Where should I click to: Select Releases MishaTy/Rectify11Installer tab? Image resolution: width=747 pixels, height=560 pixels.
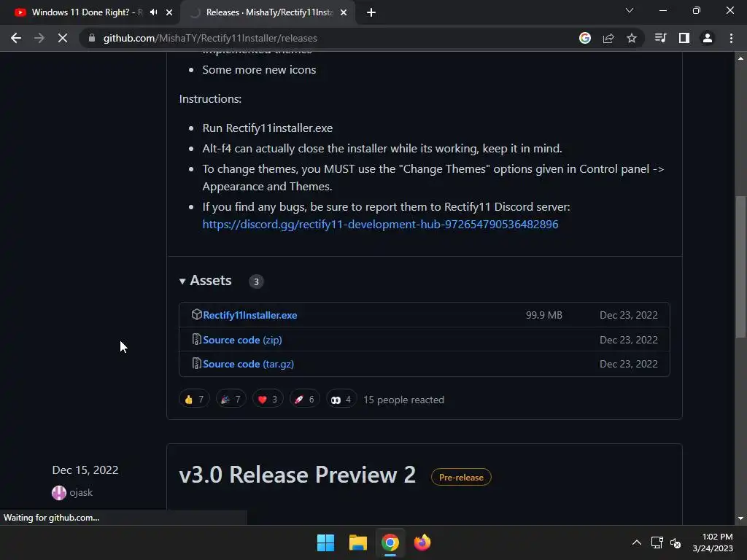click(x=268, y=12)
